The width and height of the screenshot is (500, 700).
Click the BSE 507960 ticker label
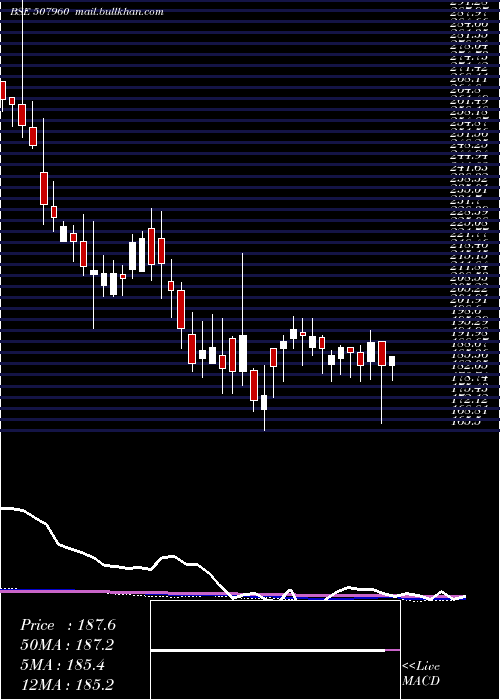pos(39,12)
